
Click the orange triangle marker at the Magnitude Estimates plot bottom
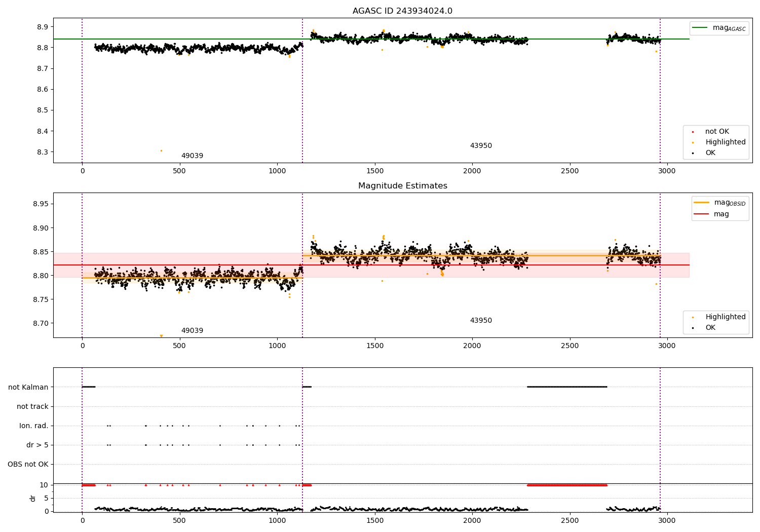coord(161,336)
